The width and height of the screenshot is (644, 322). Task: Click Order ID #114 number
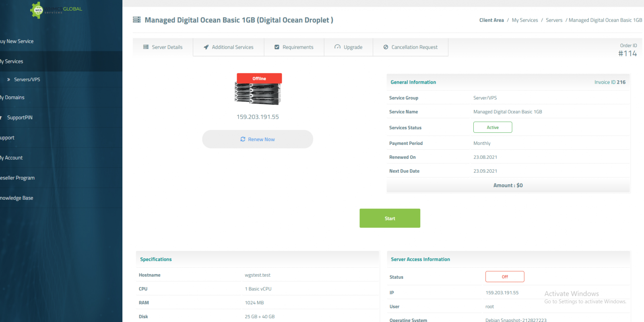coord(627,54)
